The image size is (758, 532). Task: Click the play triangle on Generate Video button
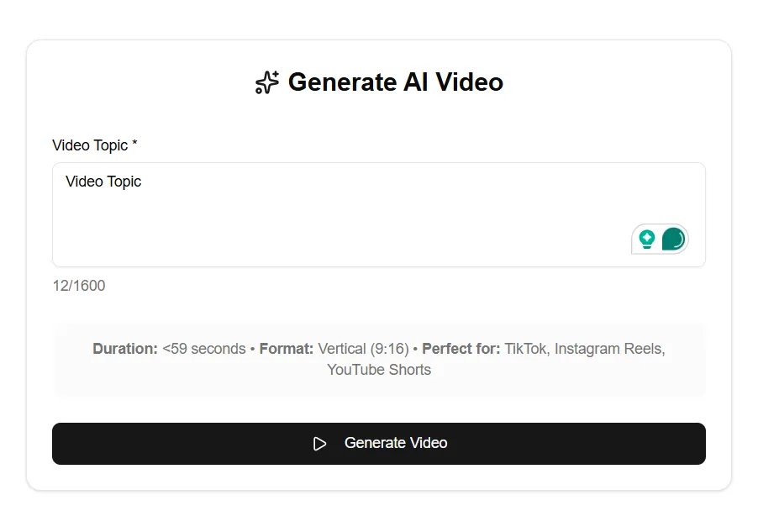click(x=319, y=443)
